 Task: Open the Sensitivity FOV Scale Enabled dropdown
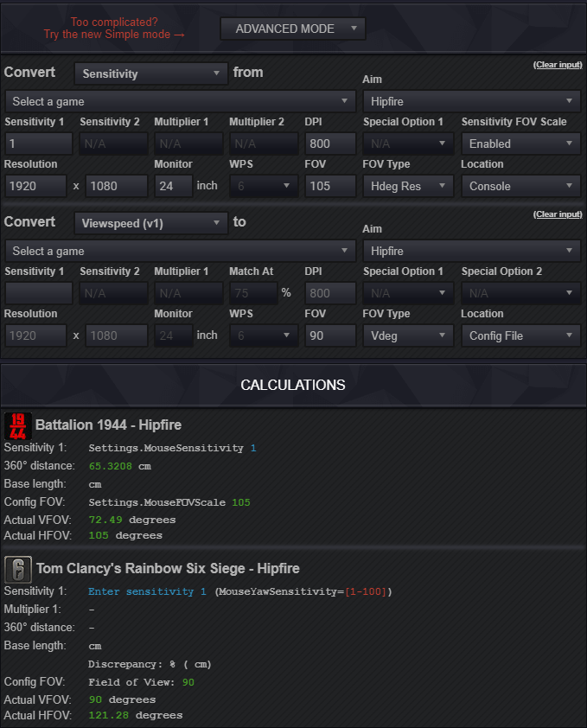(x=521, y=144)
